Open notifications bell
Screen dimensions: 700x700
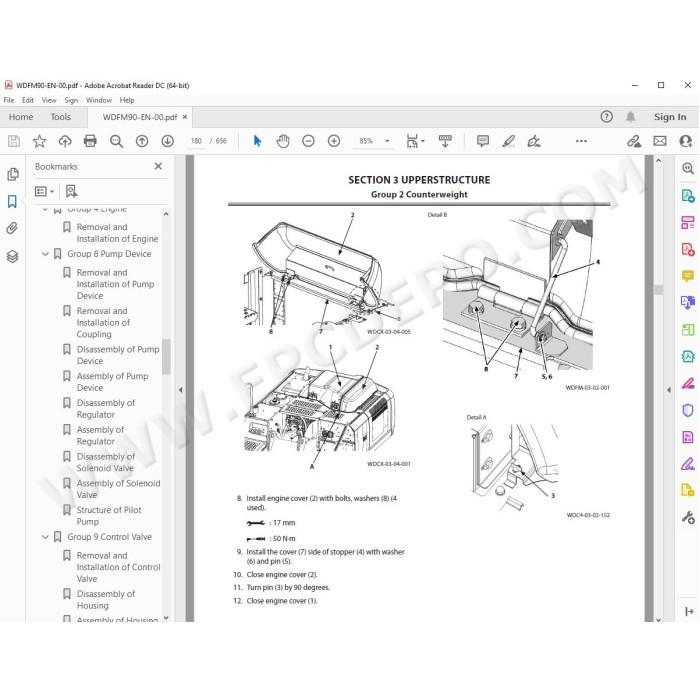[x=630, y=117]
